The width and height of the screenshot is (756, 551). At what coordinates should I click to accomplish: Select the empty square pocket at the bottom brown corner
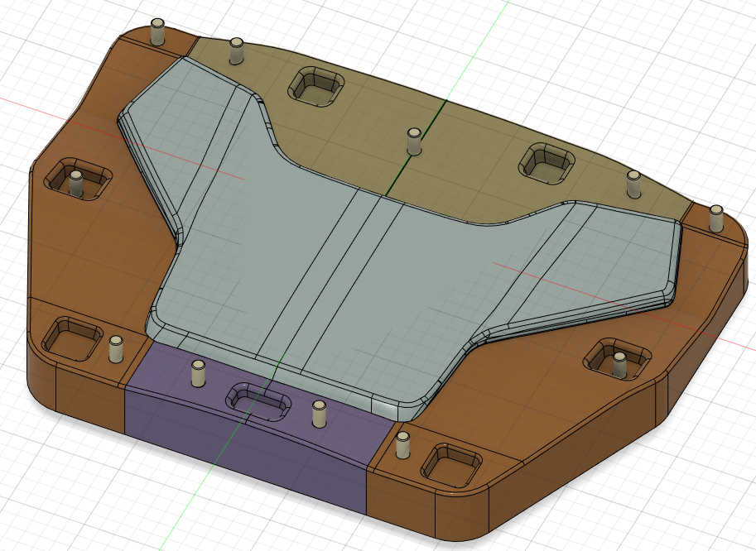point(451,465)
